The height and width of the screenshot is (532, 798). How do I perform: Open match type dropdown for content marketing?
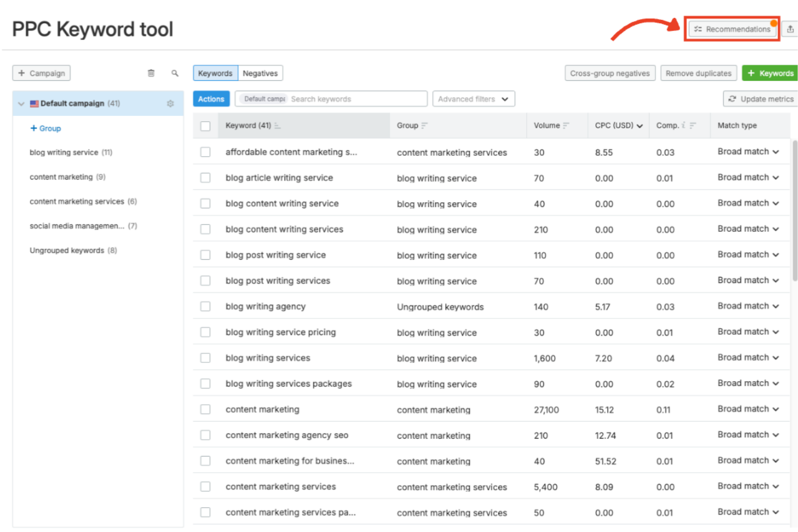(x=748, y=409)
